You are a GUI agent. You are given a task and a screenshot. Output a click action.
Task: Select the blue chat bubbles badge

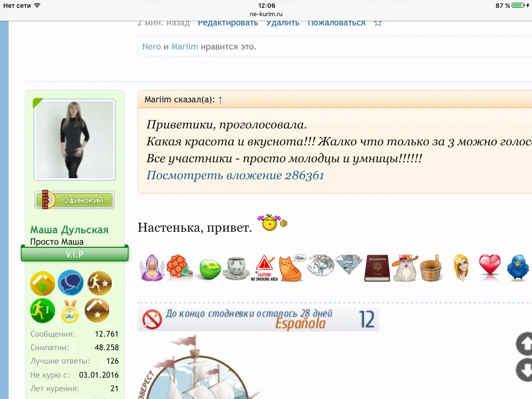pyautogui.click(x=71, y=283)
